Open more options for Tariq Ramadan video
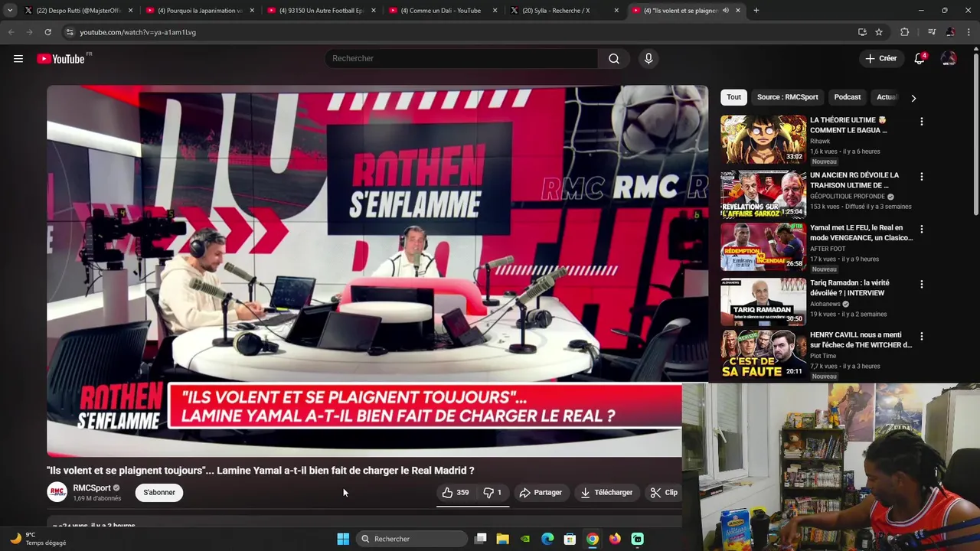The height and width of the screenshot is (551, 980). [x=922, y=285]
